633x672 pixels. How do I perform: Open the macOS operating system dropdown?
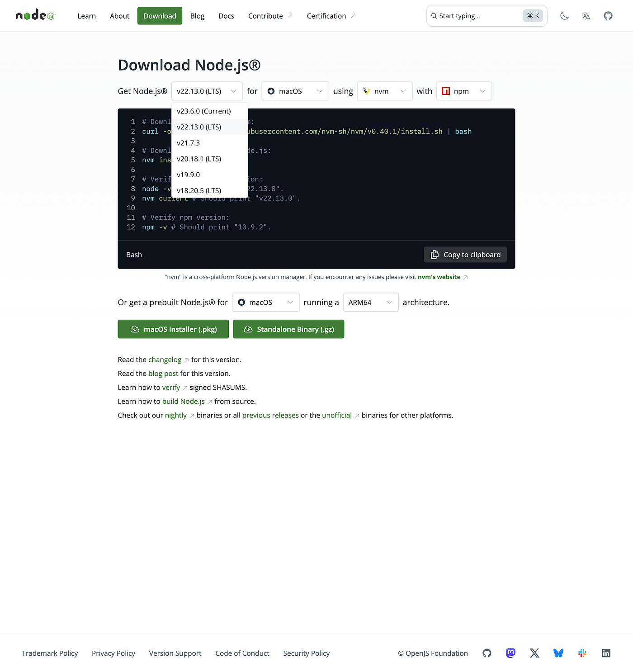pyautogui.click(x=295, y=91)
